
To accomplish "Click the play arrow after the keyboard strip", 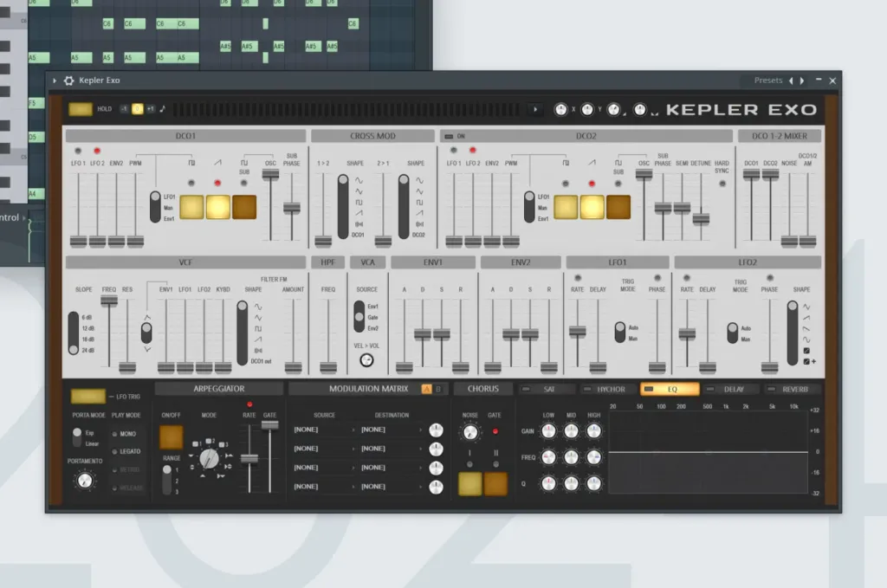I will point(534,109).
